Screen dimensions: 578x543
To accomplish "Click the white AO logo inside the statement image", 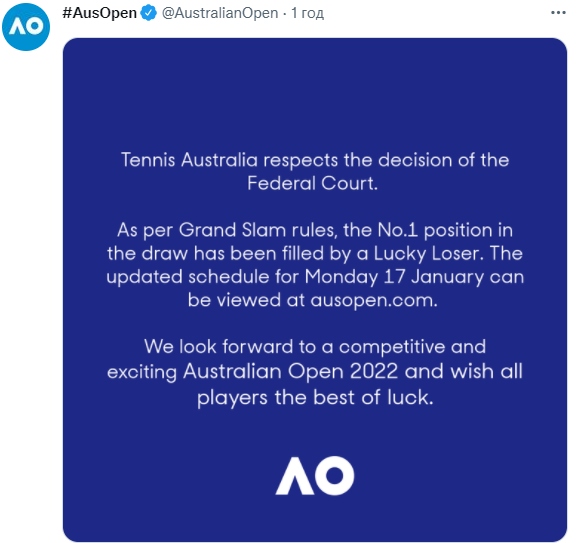I will pos(315,476).
